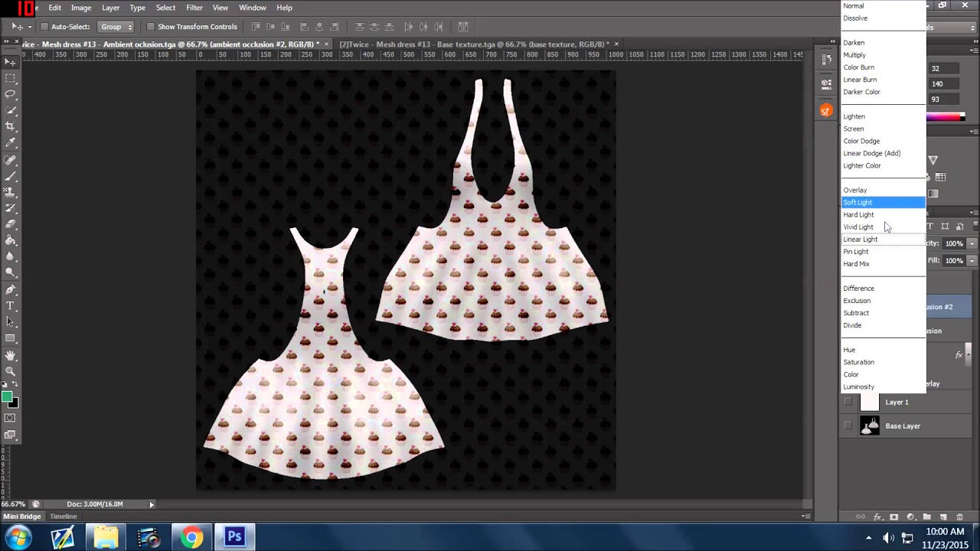Click the Base Layer thumbnail
Viewport: 980px width, 551px height.
coord(870,425)
